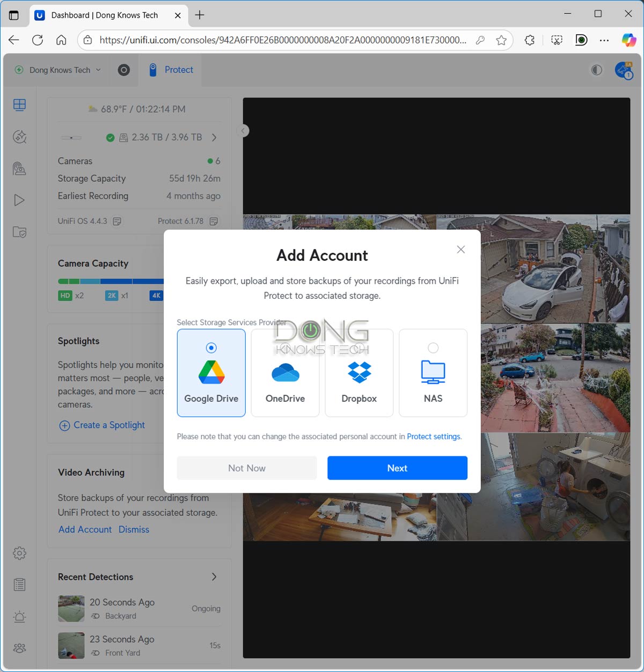Open the playback icon in left sidebar
Image resolution: width=644 pixels, height=672 pixels.
point(19,201)
